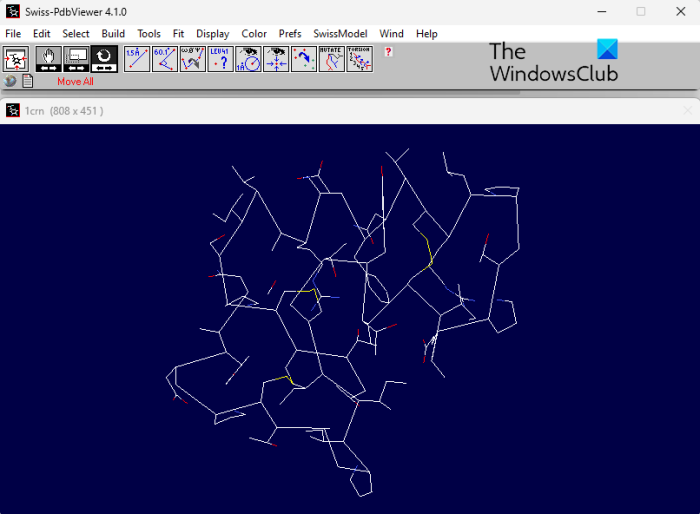This screenshot has height=514, width=700.
Task: Open the Help menu
Action: [x=426, y=33]
